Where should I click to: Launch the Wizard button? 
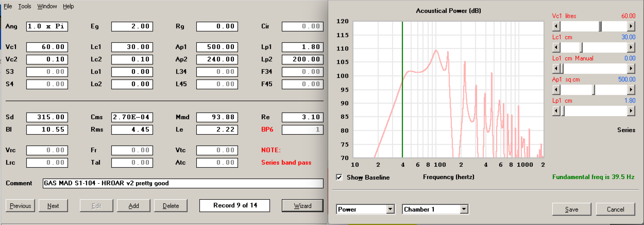point(303,206)
